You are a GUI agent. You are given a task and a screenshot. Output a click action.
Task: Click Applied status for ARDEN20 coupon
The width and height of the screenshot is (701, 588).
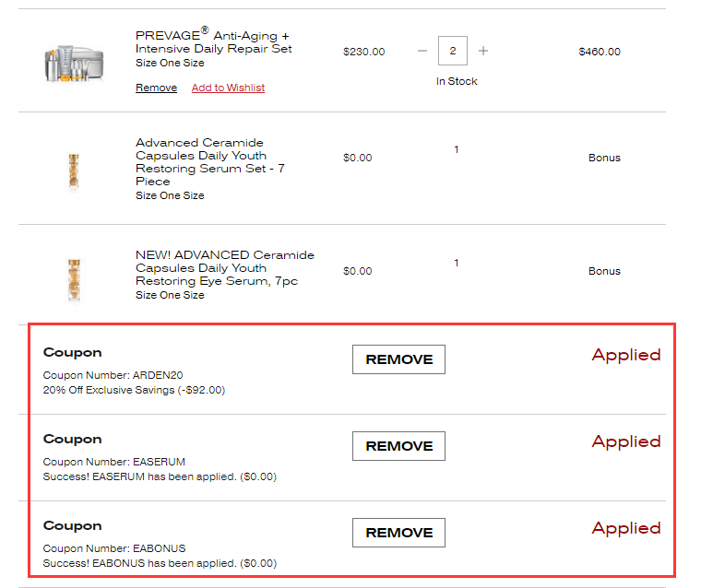coord(626,355)
